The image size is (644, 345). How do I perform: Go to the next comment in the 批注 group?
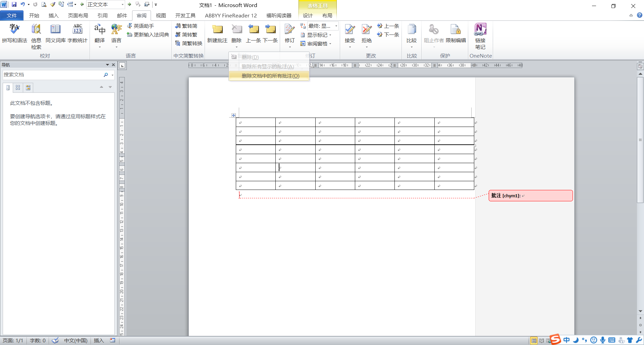point(270,33)
